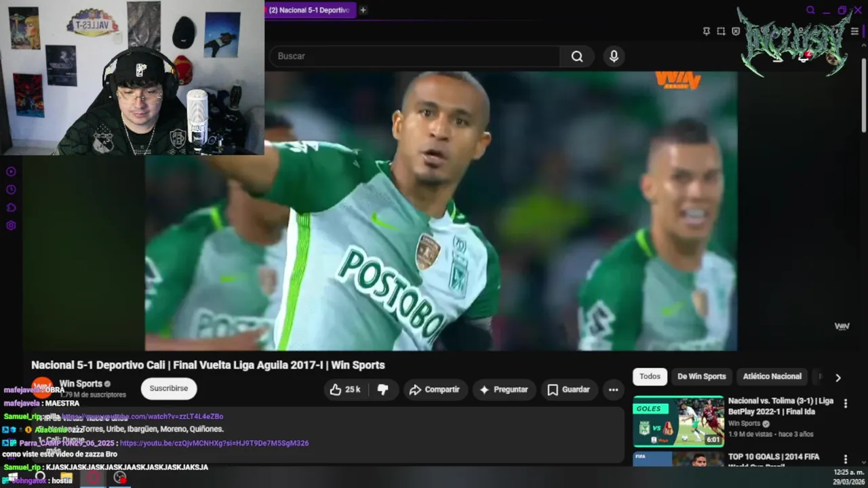The height and width of the screenshot is (488, 868).
Task: Open the Windows Start button
Action: (x=12, y=478)
